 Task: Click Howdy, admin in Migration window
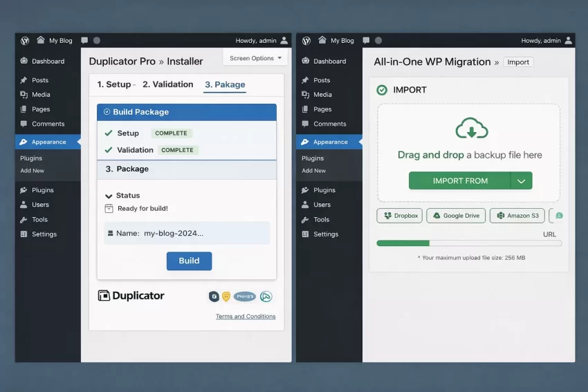[541, 41]
